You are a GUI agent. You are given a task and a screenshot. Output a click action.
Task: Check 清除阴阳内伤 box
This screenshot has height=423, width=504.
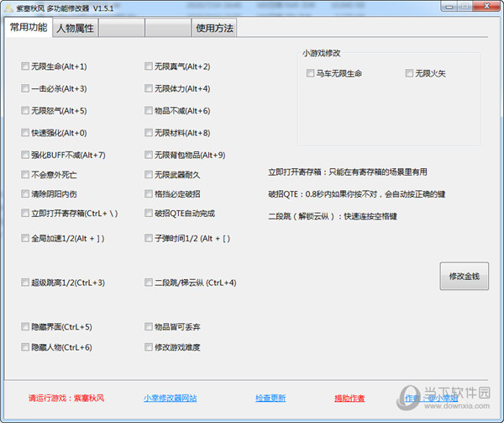pos(25,194)
